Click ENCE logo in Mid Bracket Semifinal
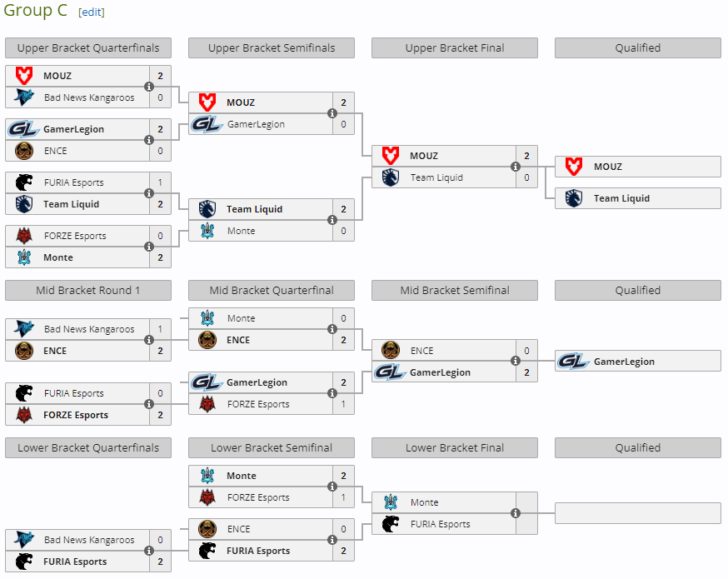728x579 pixels. coord(391,351)
